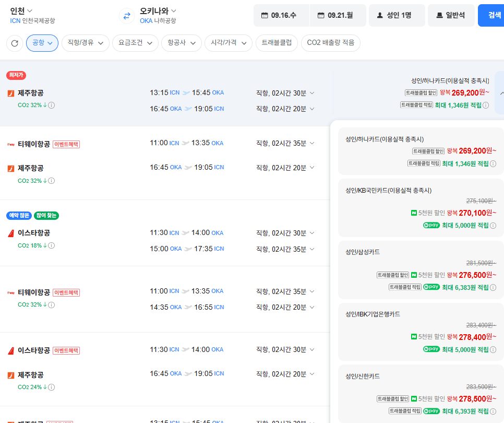The image size is (504, 423).
Task: Open 인천 departure city dropdown
Action: [x=21, y=11]
